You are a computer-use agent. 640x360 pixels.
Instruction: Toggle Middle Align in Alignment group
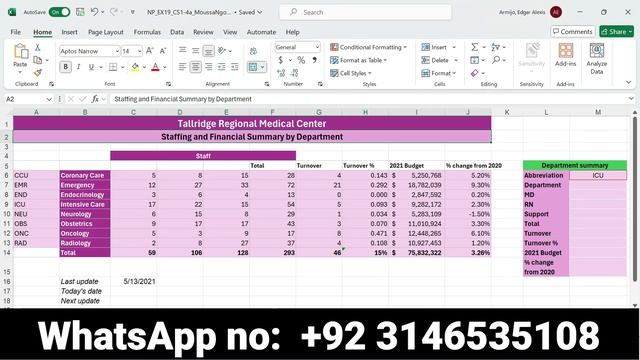[x=196, y=51]
